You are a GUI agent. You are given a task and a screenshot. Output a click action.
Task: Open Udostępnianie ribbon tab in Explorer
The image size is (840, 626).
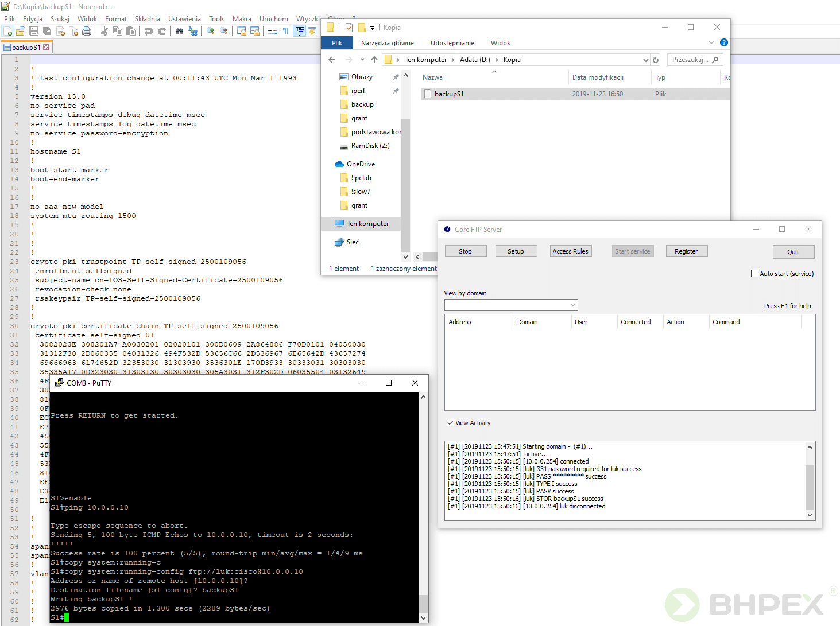[452, 43]
